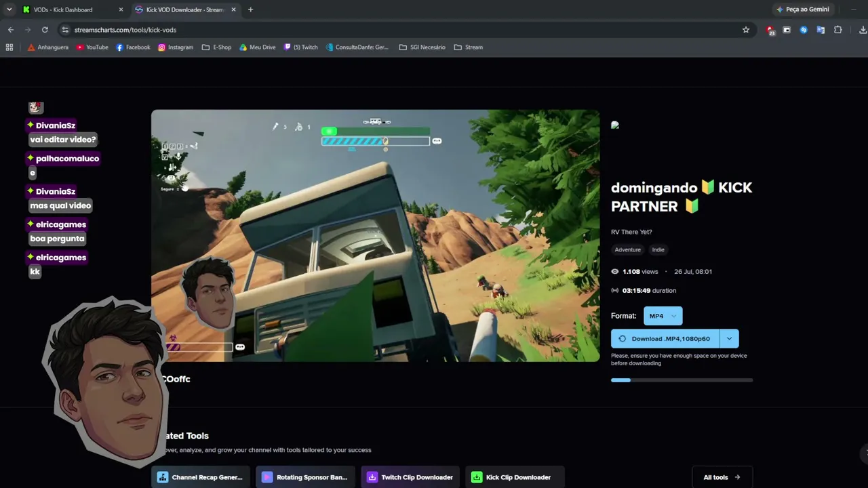Click Channel Recap Generator icon
This screenshot has height=488, width=868.
click(163, 477)
